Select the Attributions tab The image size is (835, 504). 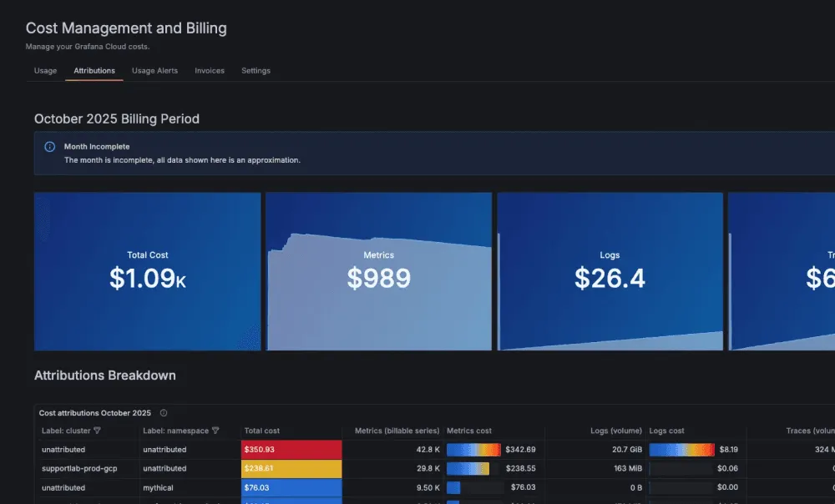[x=94, y=71]
